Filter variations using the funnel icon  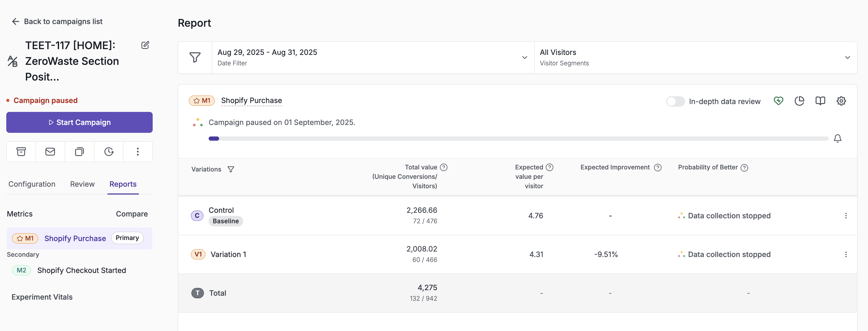(231, 169)
